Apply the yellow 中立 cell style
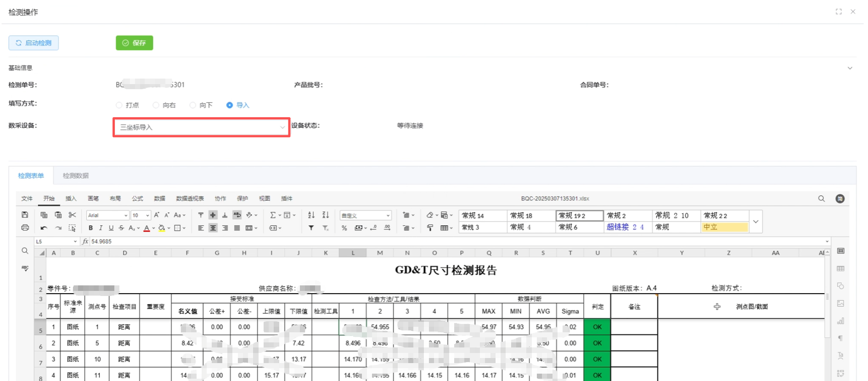Image resolution: width=868 pixels, height=381 pixels. click(725, 227)
